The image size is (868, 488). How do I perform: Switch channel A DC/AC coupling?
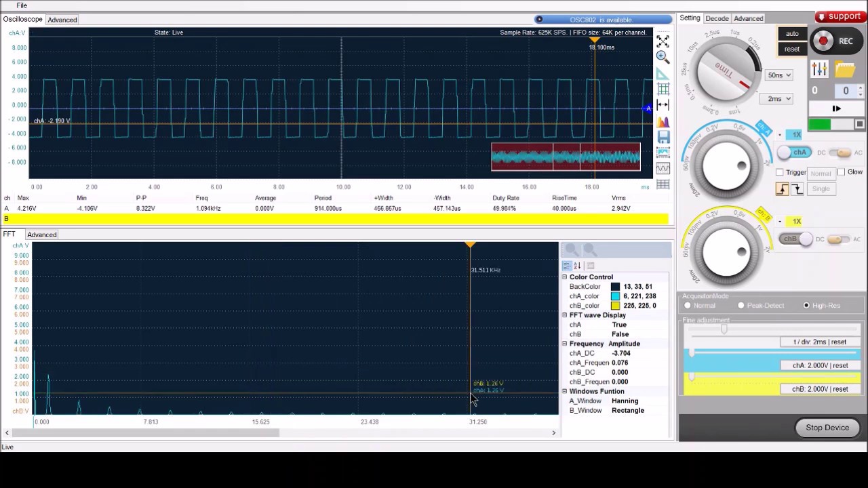pos(840,152)
